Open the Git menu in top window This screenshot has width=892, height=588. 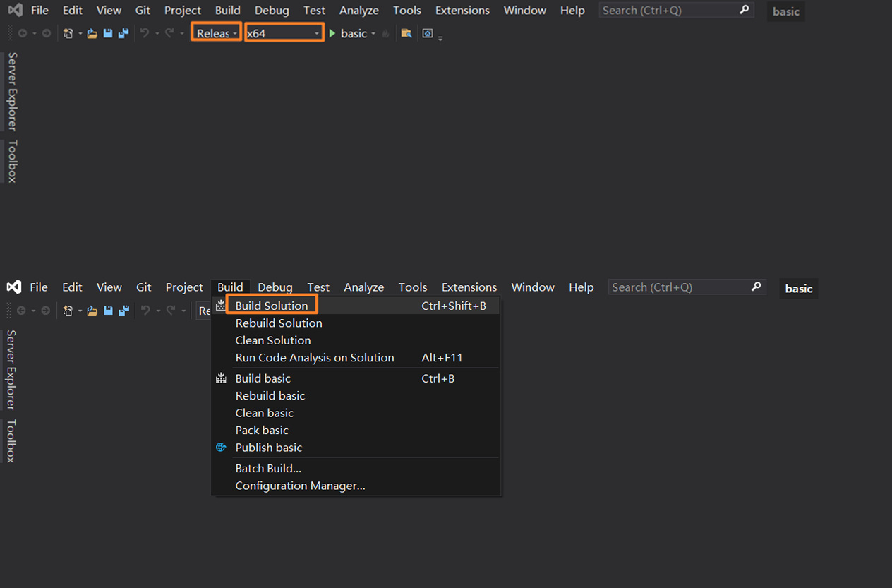tap(143, 11)
